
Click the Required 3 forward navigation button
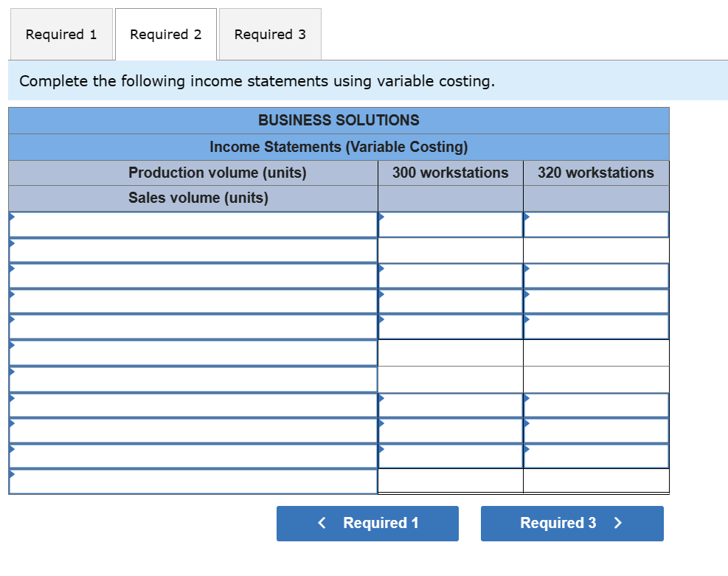coord(572,523)
